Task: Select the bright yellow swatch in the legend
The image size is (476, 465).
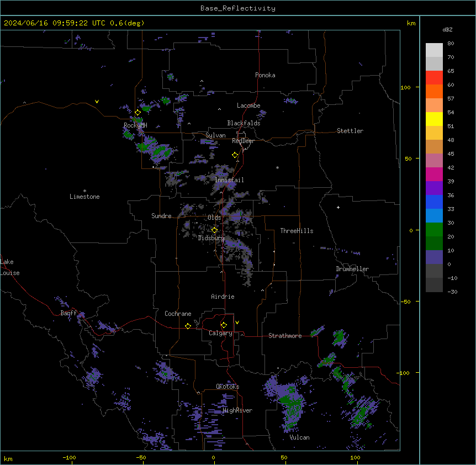Action: (434, 119)
